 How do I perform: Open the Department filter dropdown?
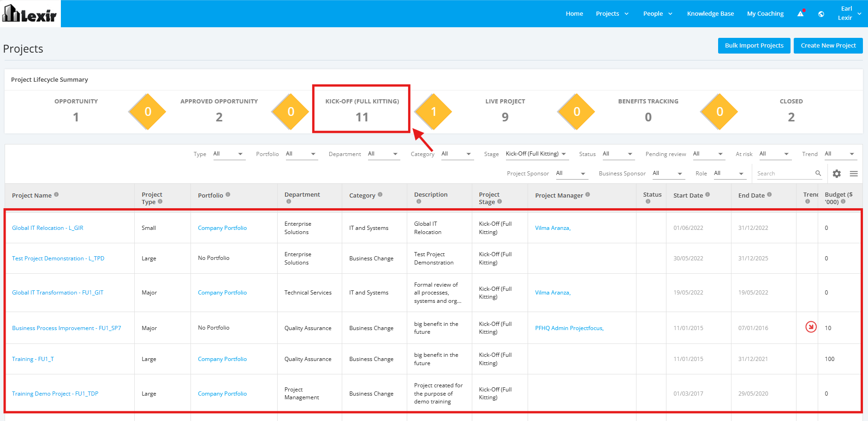(x=383, y=154)
